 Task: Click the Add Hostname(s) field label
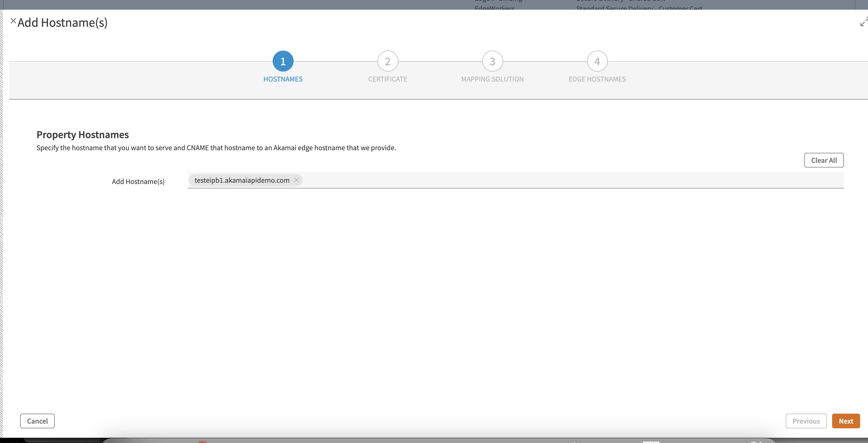point(138,182)
